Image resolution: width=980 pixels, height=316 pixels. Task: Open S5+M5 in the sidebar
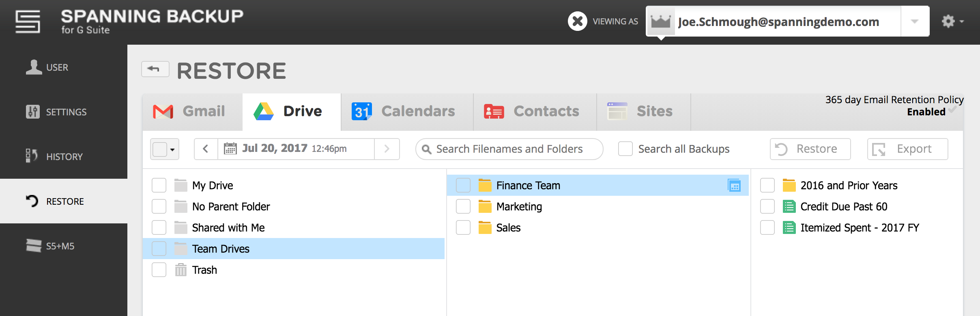64,246
